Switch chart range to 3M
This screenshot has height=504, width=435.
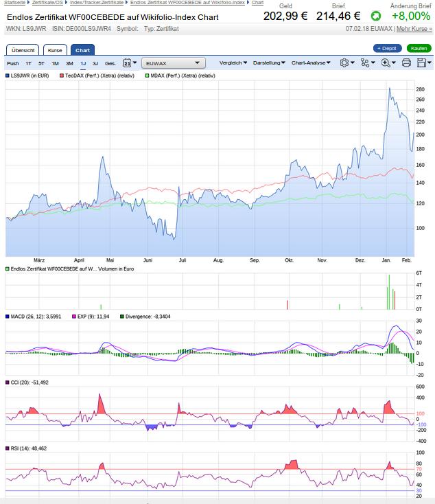coord(69,63)
